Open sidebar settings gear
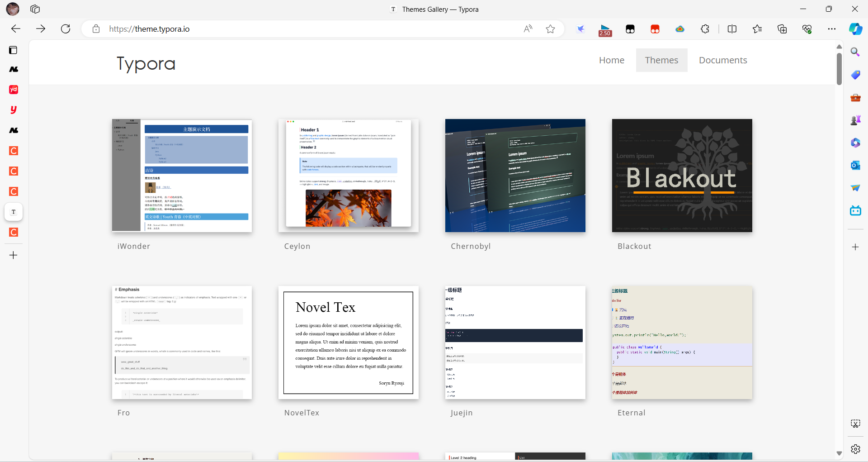Viewport: 868px width, 462px height. [x=855, y=449]
